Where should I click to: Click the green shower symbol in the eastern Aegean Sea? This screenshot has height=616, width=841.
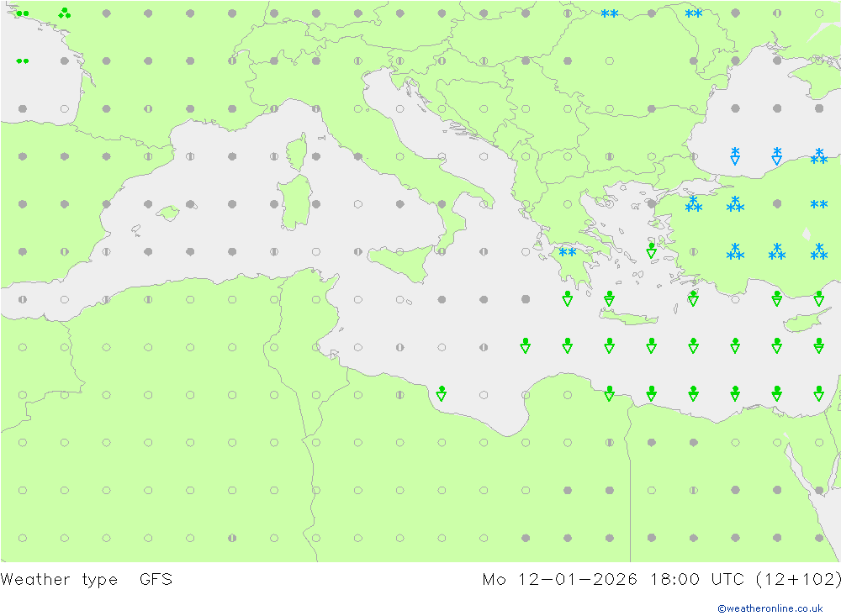tap(651, 250)
